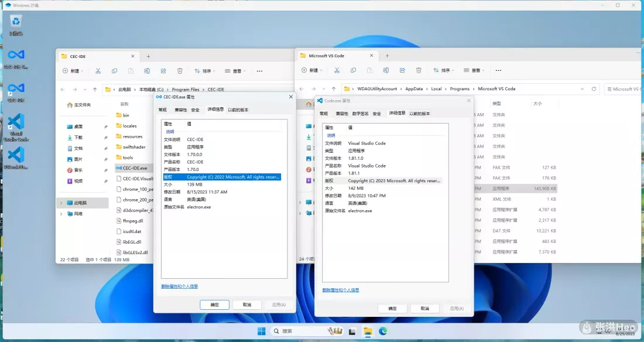The width and height of the screenshot is (644, 342).
Task: Select libEGL.dll in CEC-IDE file list
Action: tap(132, 242)
